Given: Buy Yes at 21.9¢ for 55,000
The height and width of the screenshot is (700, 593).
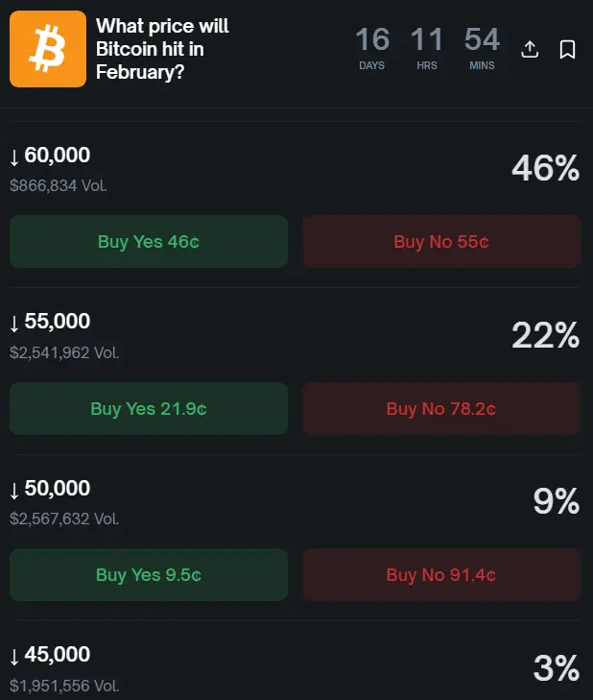Looking at the screenshot, I should click(x=149, y=409).
